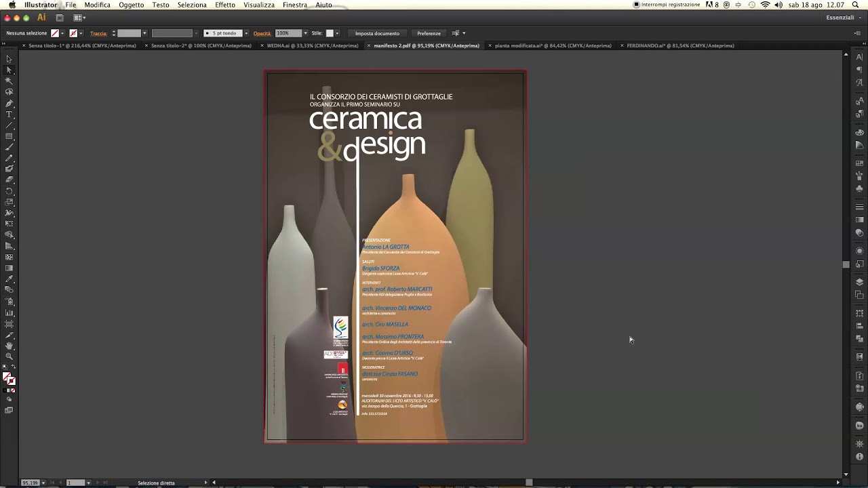The height and width of the screenshot is (488, 868).
Task: Select the Lasso tool
Action: [x=9, y=91]
